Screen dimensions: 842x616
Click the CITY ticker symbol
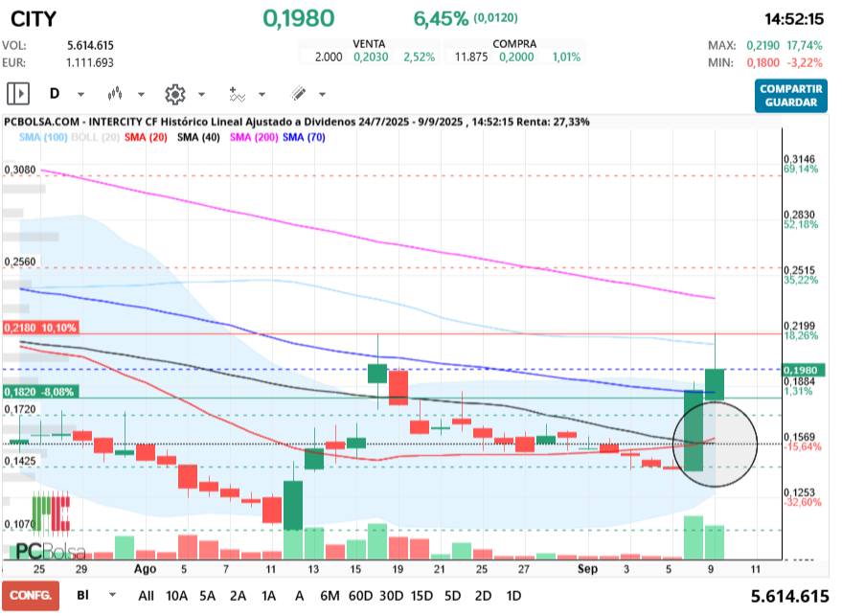pos(34,19)
